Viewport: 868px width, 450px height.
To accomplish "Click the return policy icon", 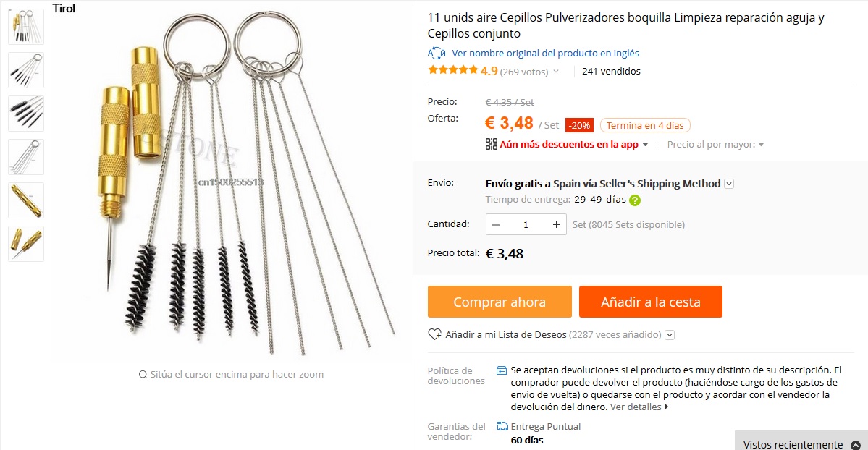I will click(x=502, y=370).
